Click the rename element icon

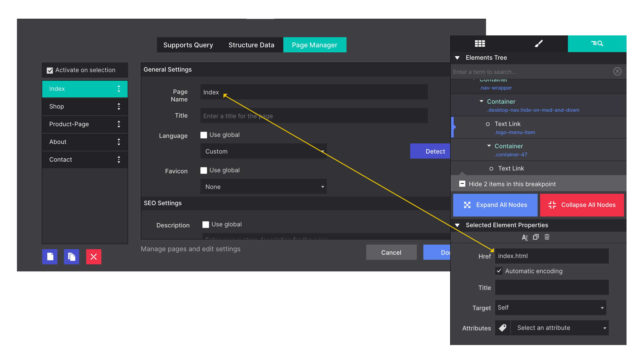pyautogui.click(x=525, y=237)
